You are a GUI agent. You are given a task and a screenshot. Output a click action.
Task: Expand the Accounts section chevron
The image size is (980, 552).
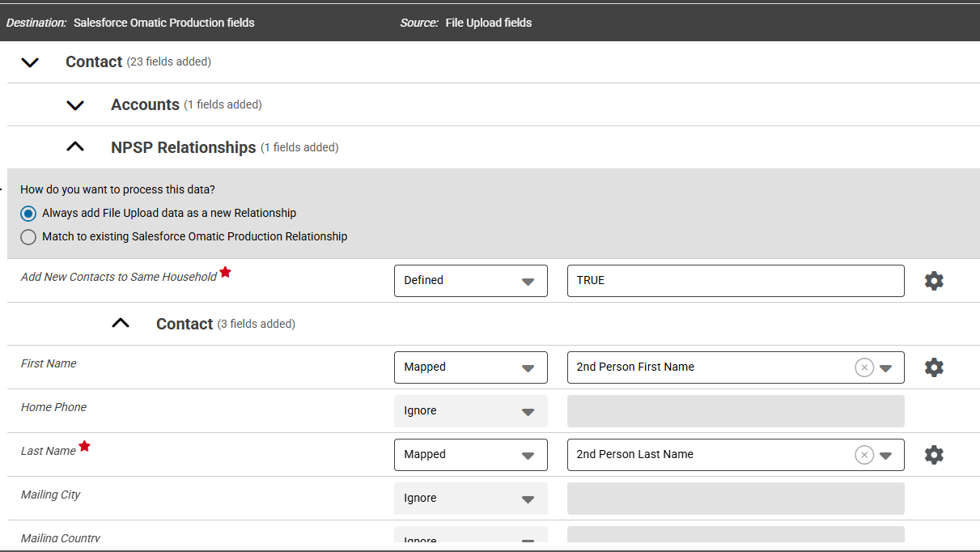coord(75,105)
